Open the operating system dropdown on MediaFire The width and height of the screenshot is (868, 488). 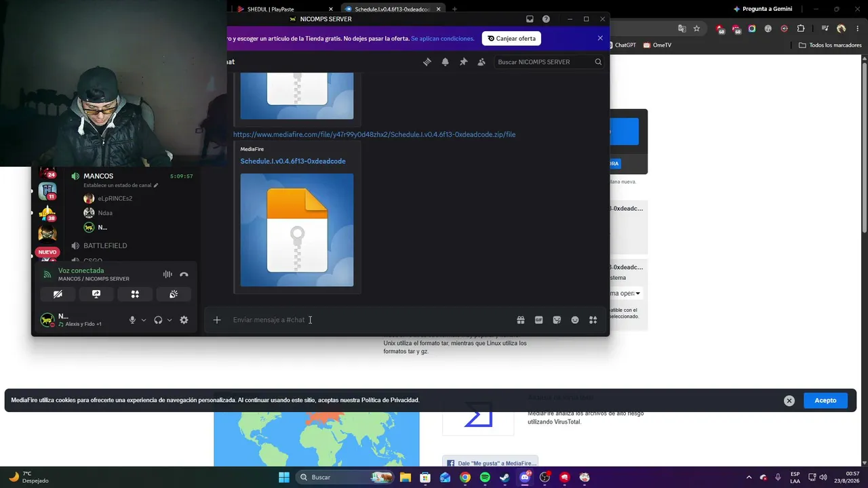pyautogui.click(x=625, y=293)
